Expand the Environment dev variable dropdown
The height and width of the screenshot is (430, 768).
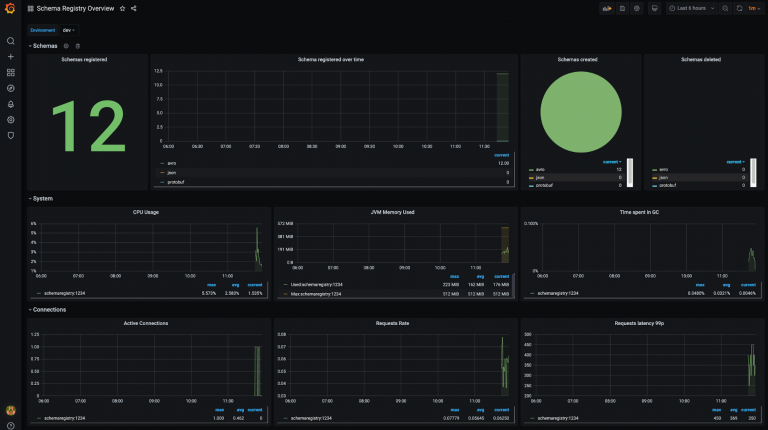69,30
